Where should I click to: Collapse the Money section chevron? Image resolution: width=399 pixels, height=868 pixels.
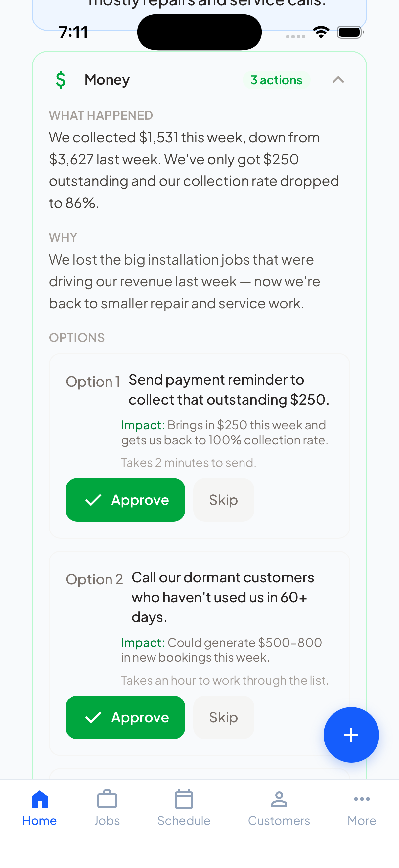click(x=338, y=80)
